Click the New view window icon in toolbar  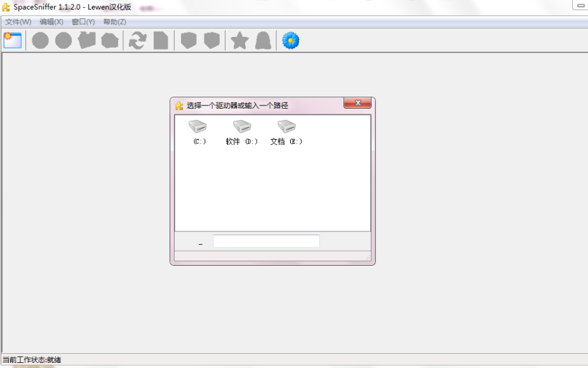(12, 40)
